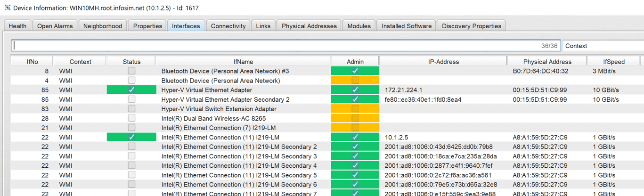Open the Context filter dropdown

[603, 46]
